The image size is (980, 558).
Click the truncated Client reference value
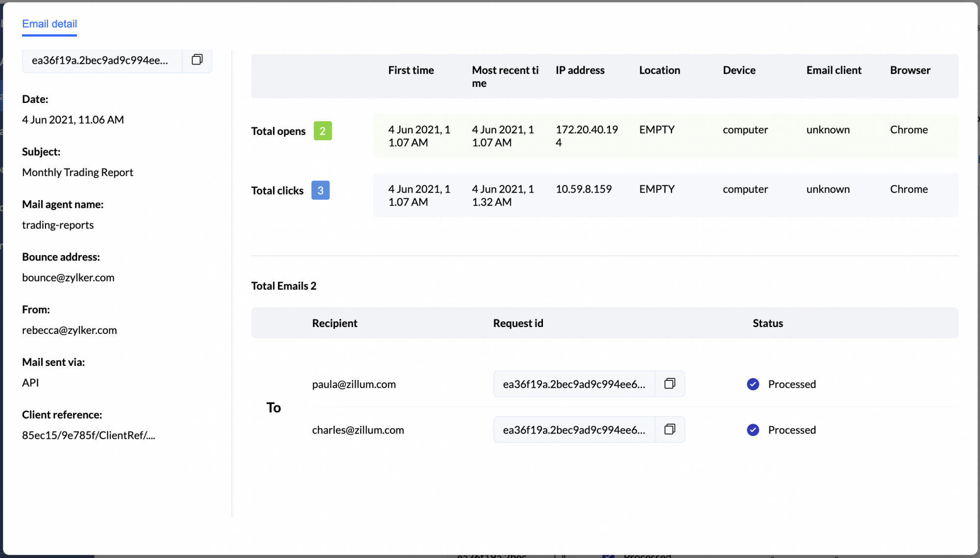[88, 435]
